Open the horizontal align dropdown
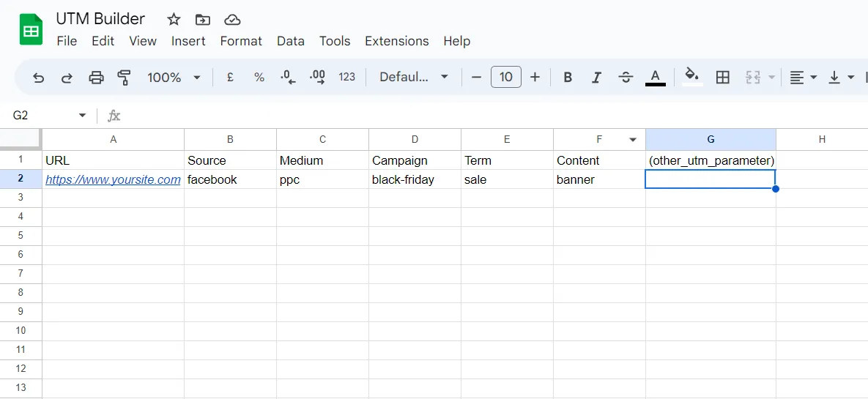The image size is (868, 399). point(803,78)
